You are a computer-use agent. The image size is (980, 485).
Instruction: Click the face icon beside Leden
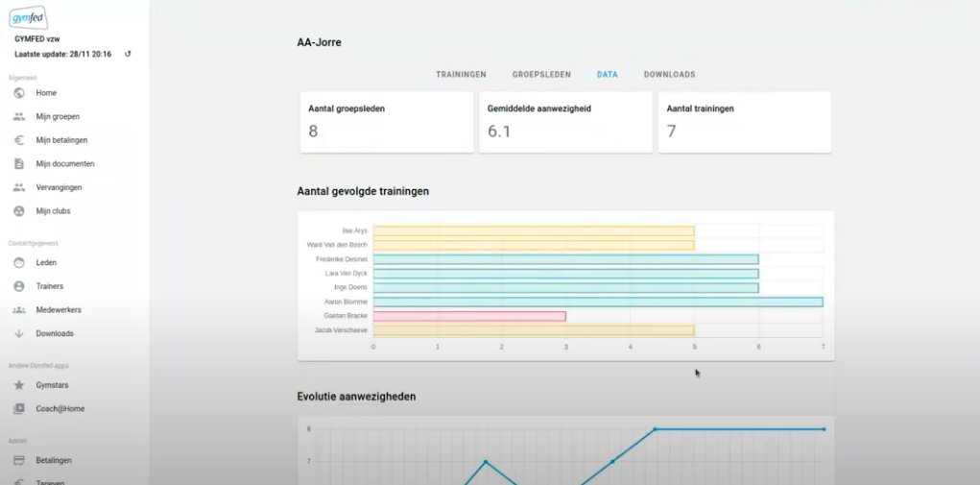(19, 263)
